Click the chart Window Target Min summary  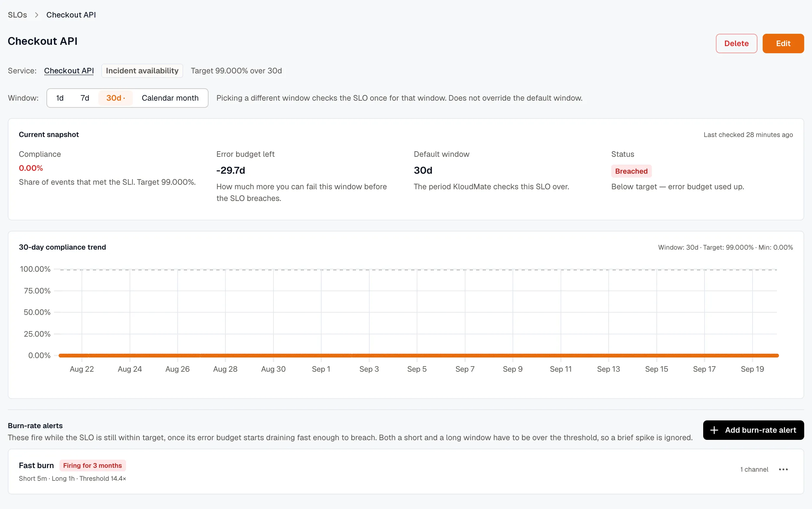[x=726, y=247]
